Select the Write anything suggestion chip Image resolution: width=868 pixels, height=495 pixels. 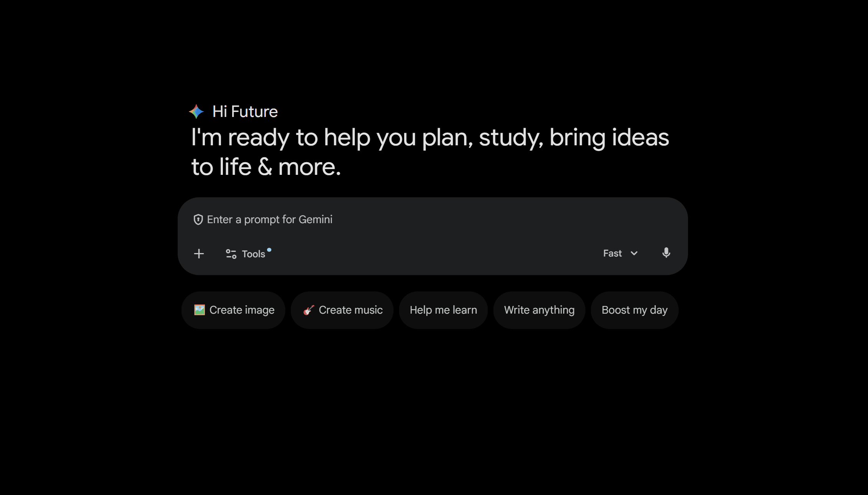(x=539, y=310)
